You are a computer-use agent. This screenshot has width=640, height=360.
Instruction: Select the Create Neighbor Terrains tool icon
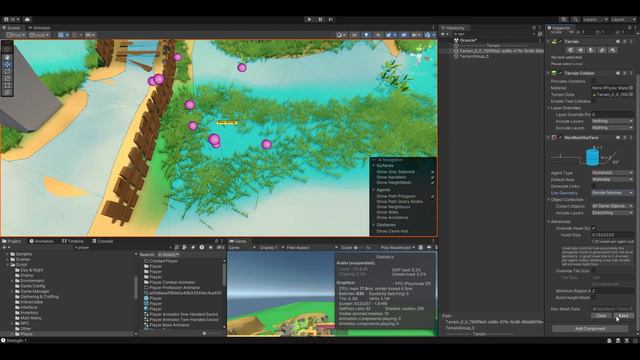[x=570, y=50]
